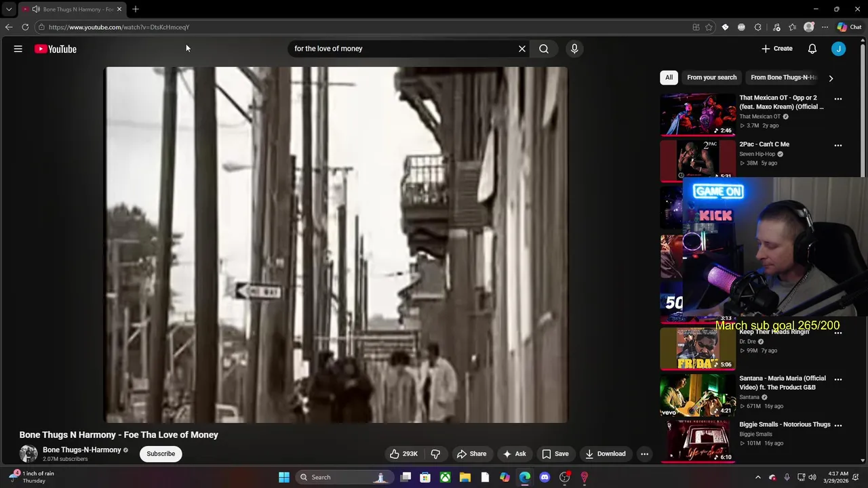Screen dimensions: 868x488
Task: Open the Bone Thugs-N-Harmony channel name
Action: [82, 450]
